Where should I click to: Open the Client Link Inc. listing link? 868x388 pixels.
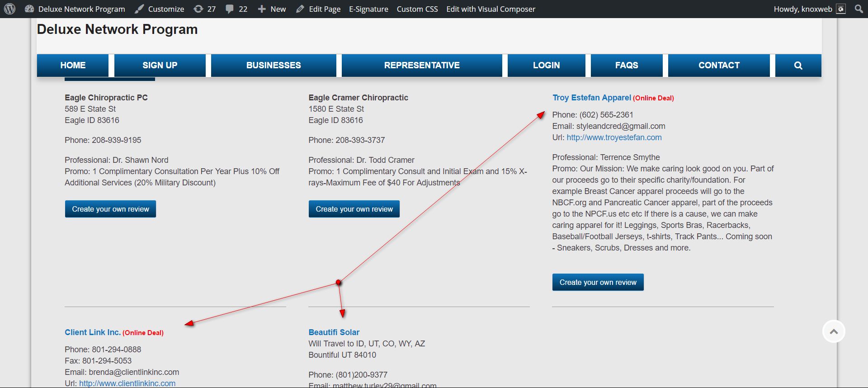click(93, 332)
